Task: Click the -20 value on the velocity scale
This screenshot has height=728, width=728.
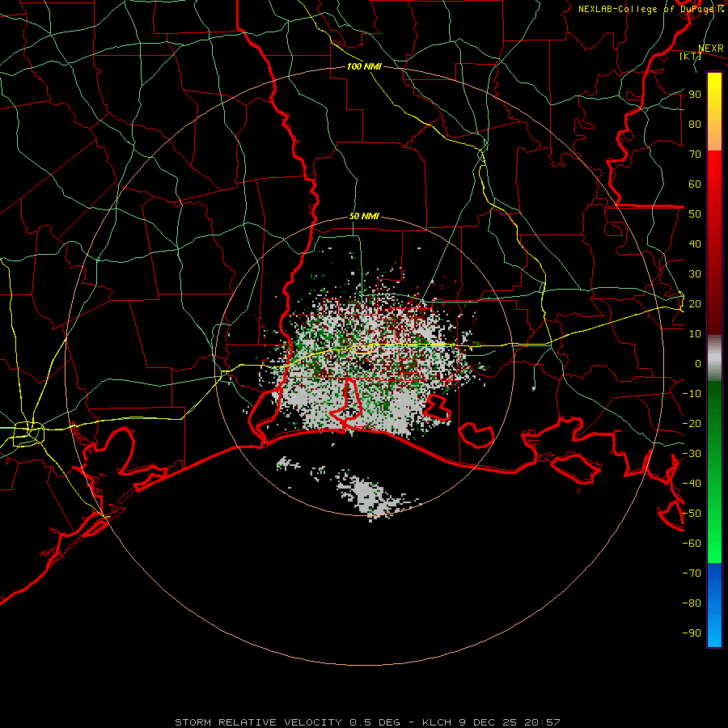Action: 692,424
